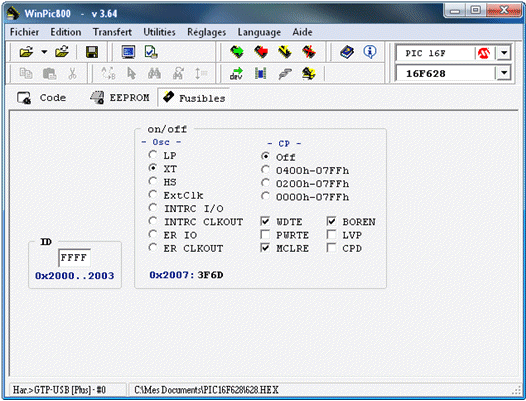Open the monitor screen settings icon
Viewport: 526px width, 401px height.
pyautogui.click(x=128, y=52)
